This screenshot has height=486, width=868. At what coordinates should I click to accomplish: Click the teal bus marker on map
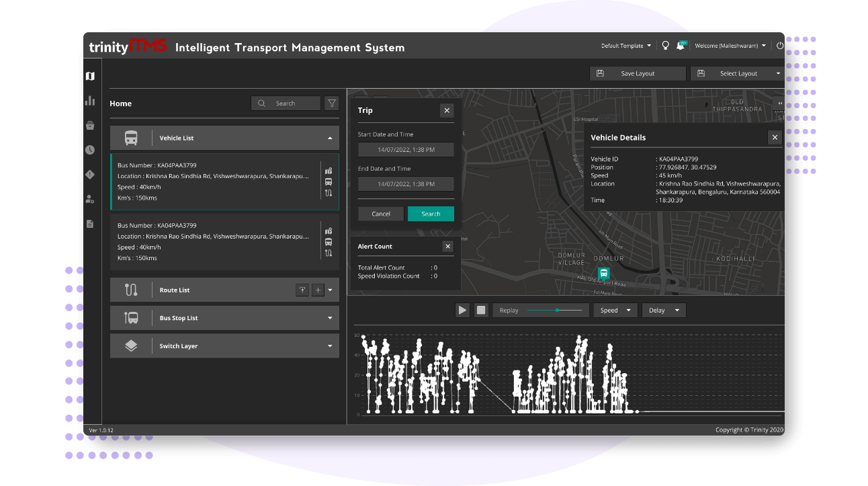click(603, 273)
